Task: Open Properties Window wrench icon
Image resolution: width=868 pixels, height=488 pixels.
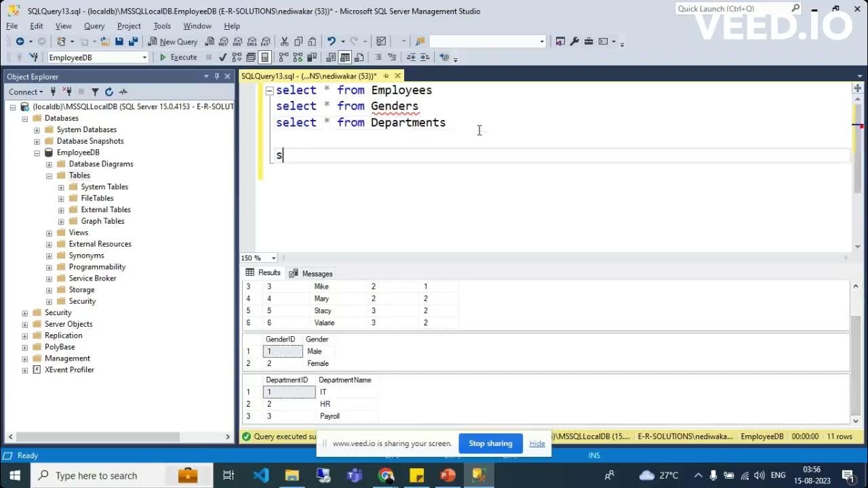Action: click(x=574, y=41)
